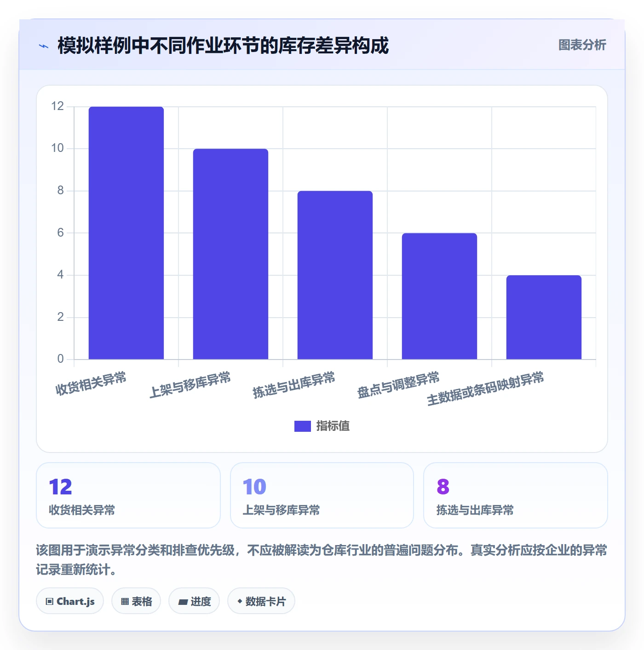Click the description paragraph starting 该图用于演示
The width and height of the screenshot is (644, 650).
point(322,560)
